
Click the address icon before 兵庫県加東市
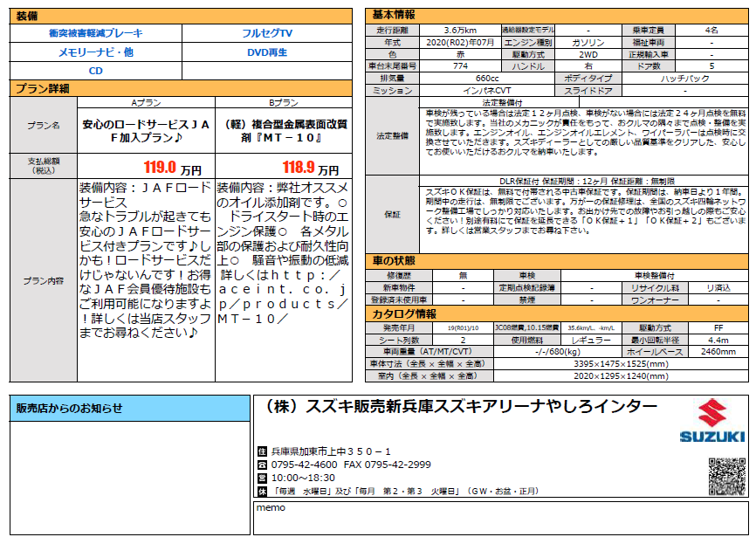coord(261,451)
